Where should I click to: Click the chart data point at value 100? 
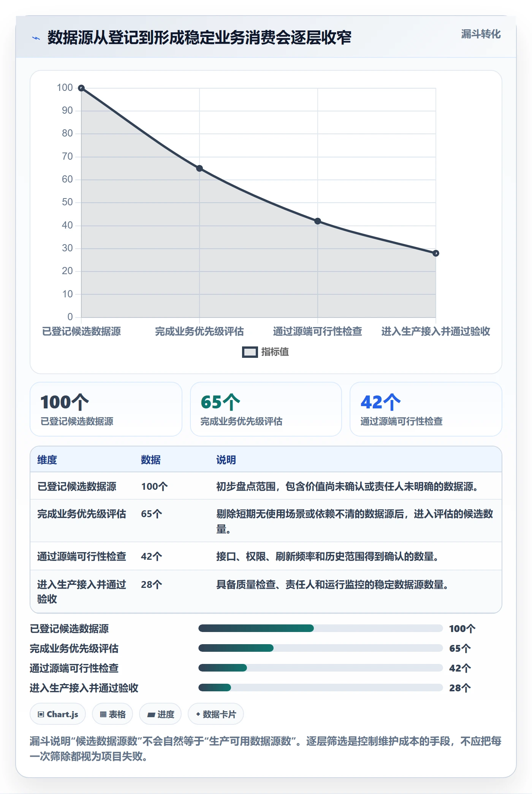[81, 88]
